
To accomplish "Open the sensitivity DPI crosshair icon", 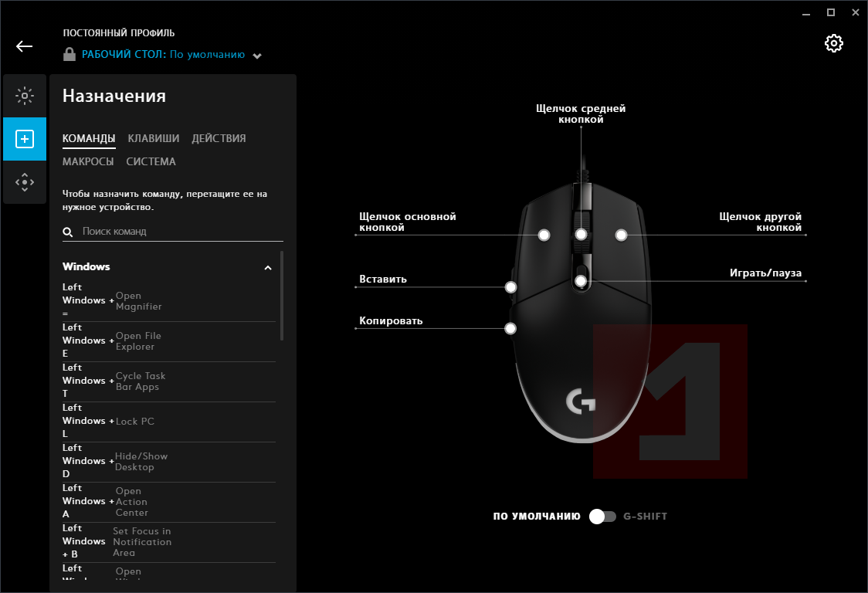I will [25, 182].
